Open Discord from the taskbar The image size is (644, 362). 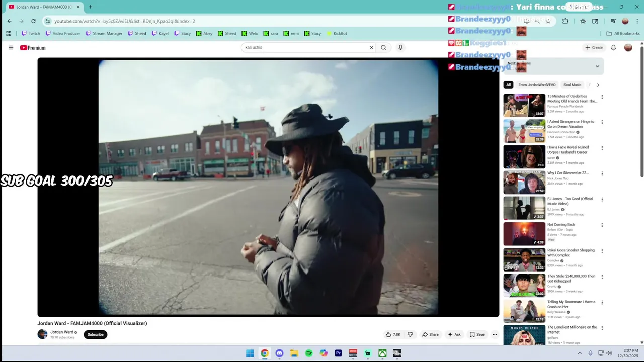pyautogui.click(x=279, y=353)
